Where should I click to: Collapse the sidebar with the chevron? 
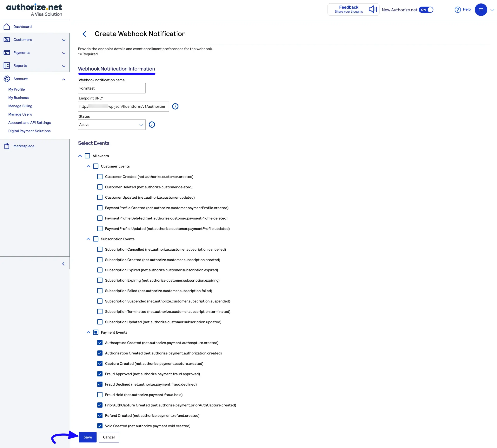[x=63, y=264]
